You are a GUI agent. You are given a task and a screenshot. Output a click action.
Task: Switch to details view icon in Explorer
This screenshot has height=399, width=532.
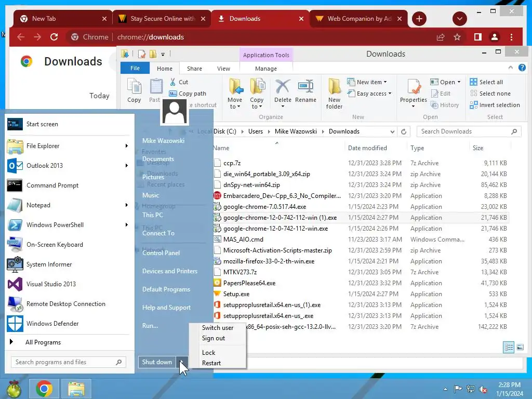pyautogui.click(x=508, y=347)
